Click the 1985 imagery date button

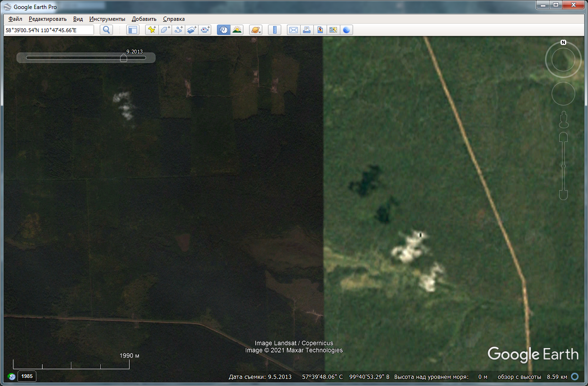click(27, 377)
